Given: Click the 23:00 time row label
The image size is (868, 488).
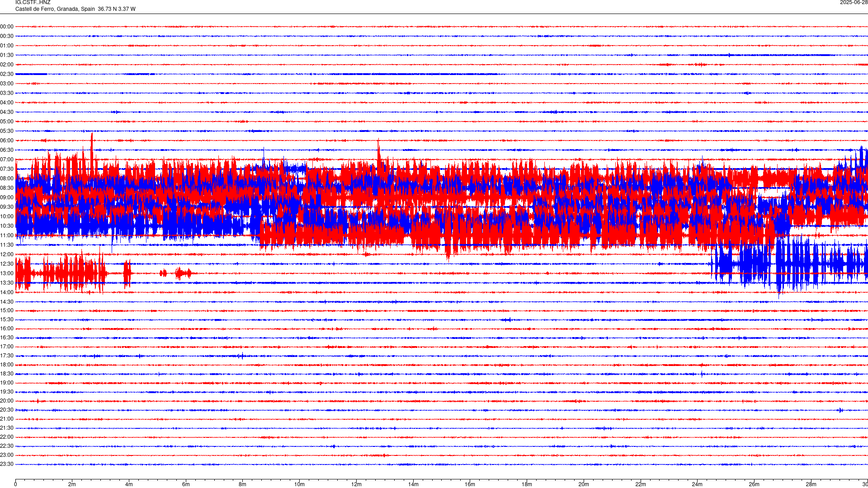Looking at the screenshot, I should click(x=7, y=455).
